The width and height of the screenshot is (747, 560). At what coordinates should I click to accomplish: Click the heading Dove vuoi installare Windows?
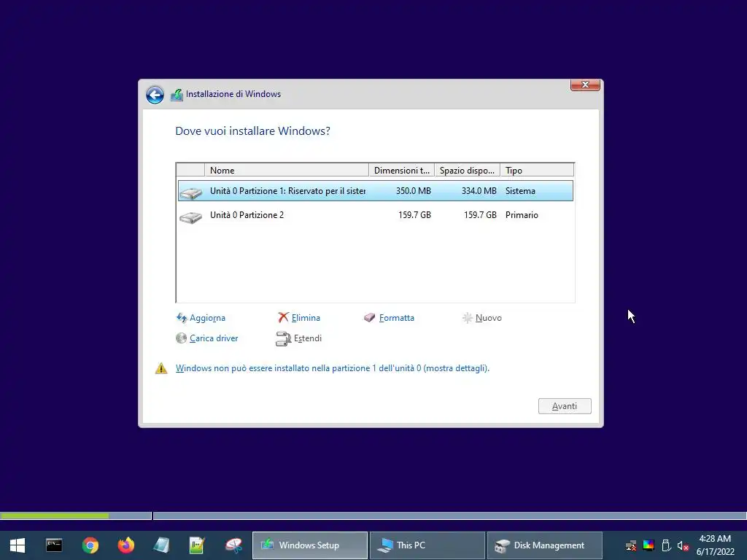252,131
